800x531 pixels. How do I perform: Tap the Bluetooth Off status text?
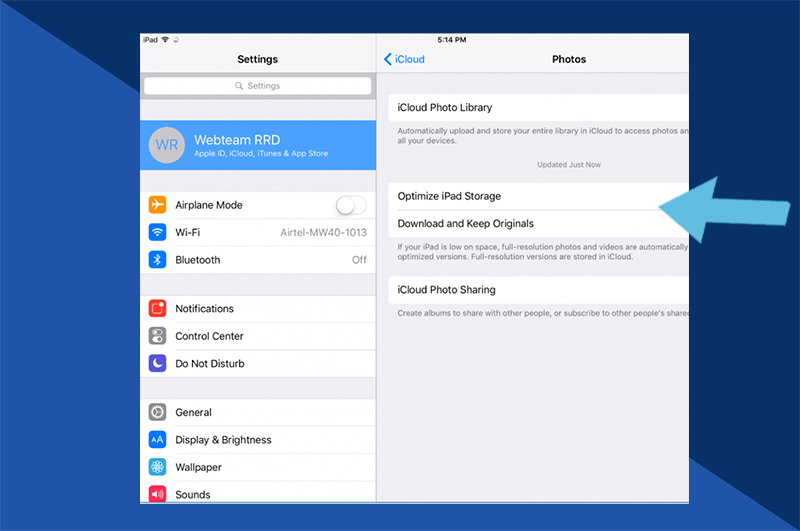coord(359,260)
